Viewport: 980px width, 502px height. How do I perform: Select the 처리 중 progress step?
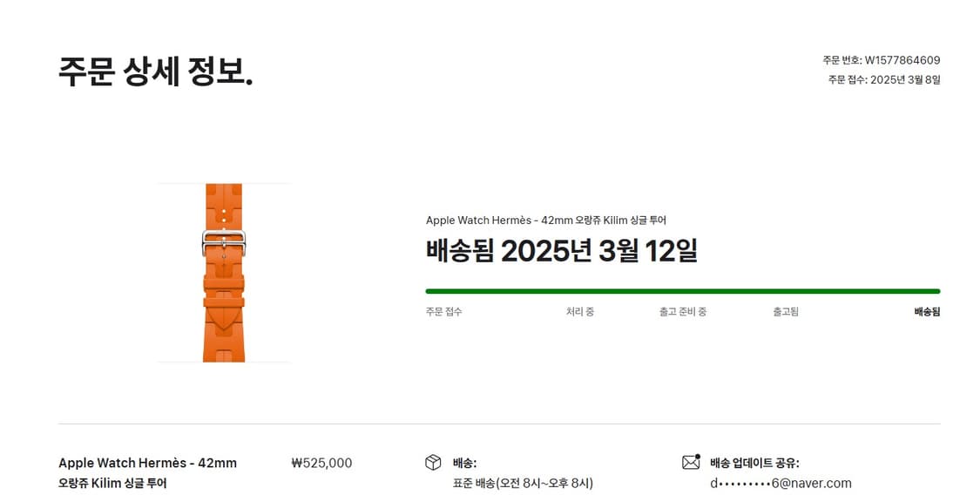(579, 312)
